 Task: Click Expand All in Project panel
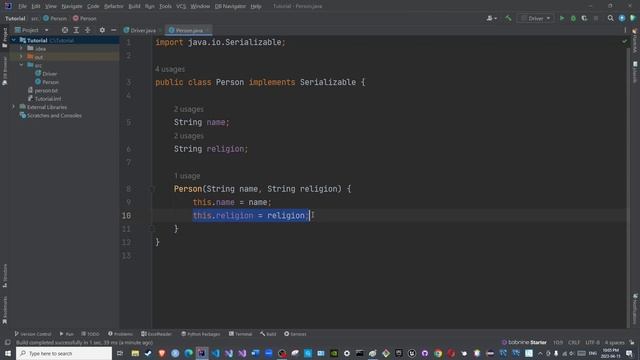[x=76, y=30]
